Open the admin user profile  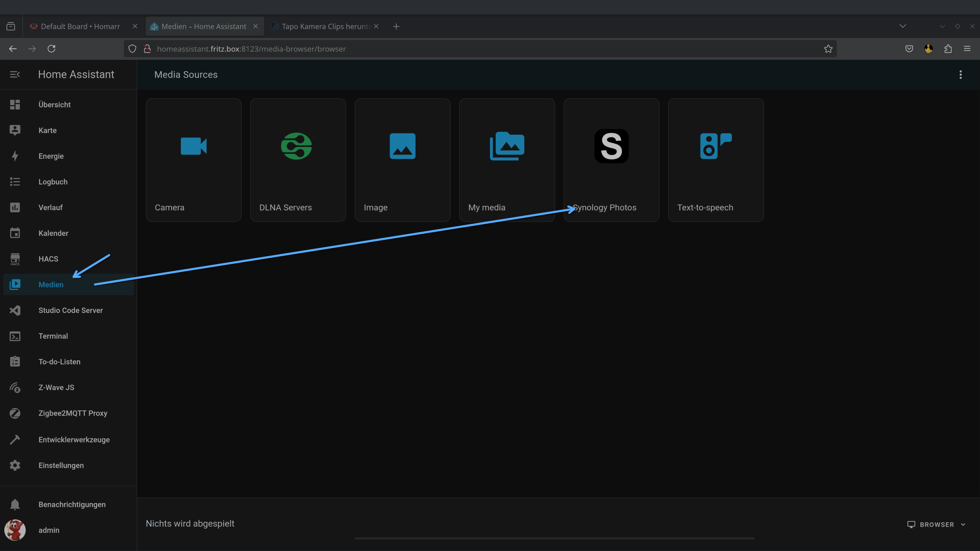tap(49, 530)
